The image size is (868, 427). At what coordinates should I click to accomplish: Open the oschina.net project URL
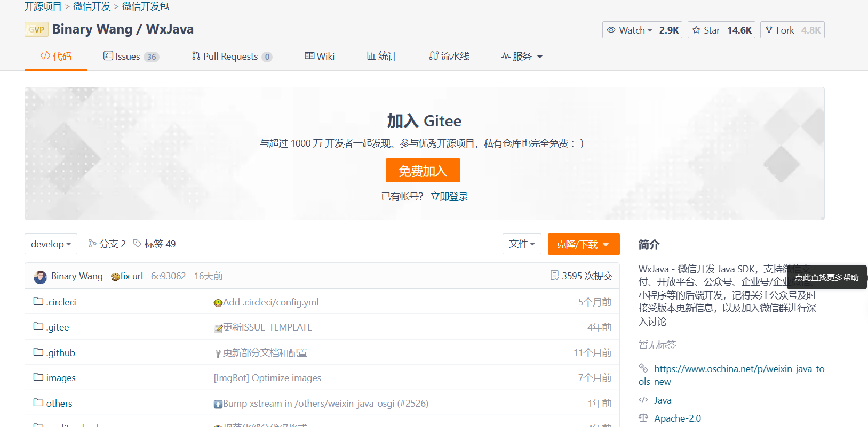(x=731, y=375)
